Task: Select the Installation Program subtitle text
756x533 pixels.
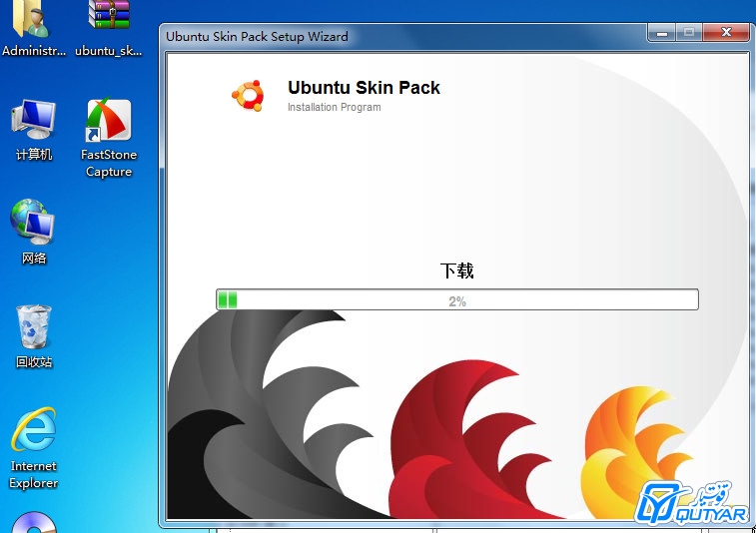Action: tap(335, 107)
